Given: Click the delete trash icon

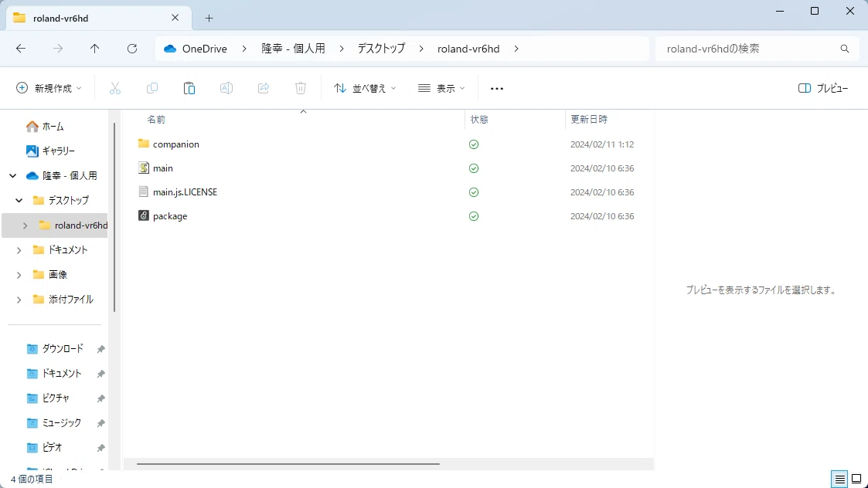Looking at the screenshot, I should [301, 88].
